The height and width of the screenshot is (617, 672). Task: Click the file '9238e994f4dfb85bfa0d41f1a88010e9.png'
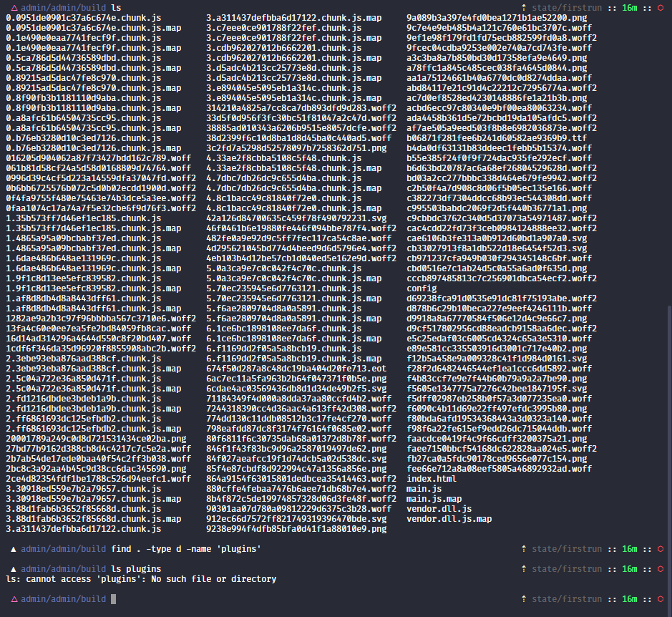point(296,529)
